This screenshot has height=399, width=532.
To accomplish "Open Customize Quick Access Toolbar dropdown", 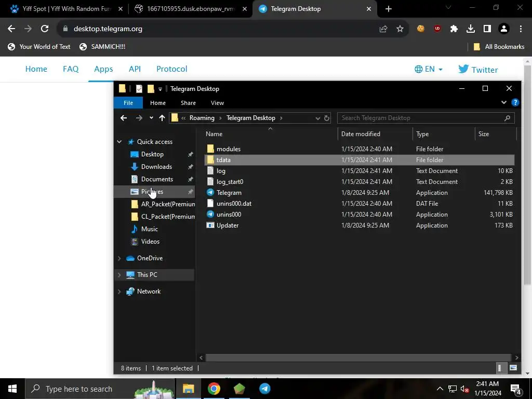I will click(x=160, y=89).
